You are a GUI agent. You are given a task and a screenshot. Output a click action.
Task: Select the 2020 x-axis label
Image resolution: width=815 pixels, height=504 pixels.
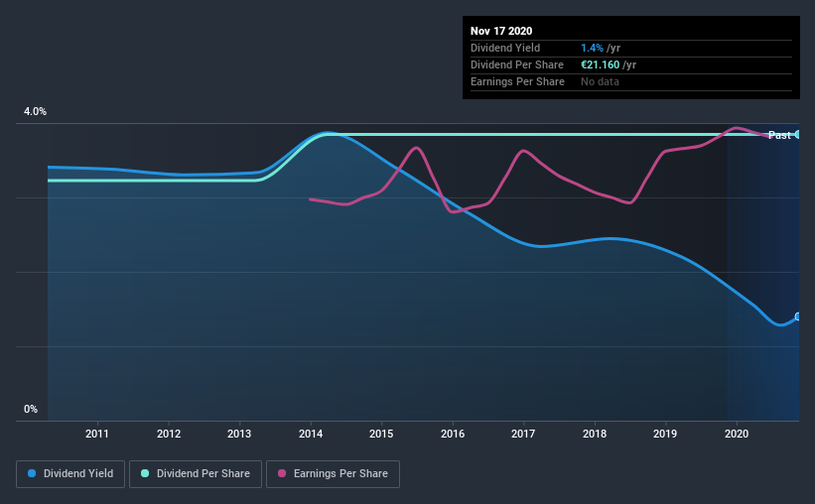736,434
